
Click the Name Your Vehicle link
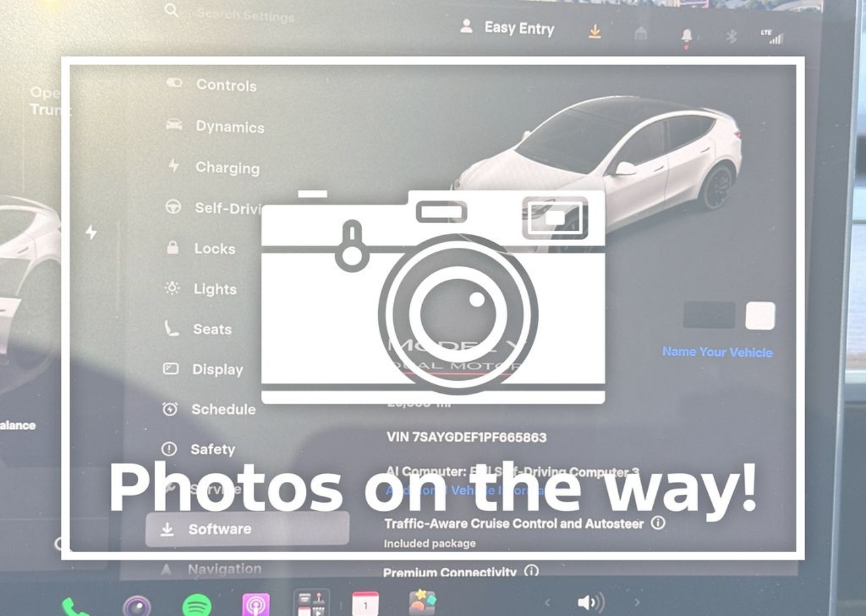tap(717, 352)
